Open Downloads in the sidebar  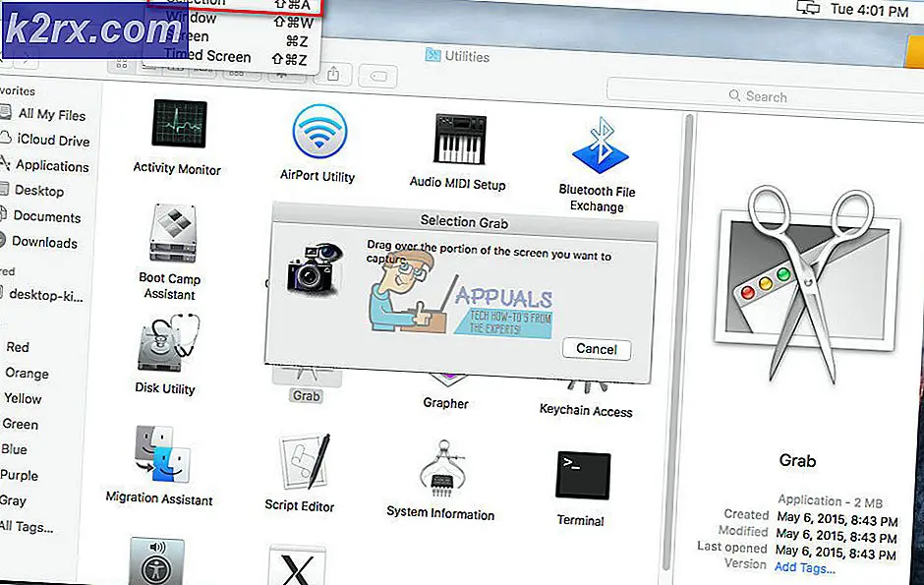45,242
